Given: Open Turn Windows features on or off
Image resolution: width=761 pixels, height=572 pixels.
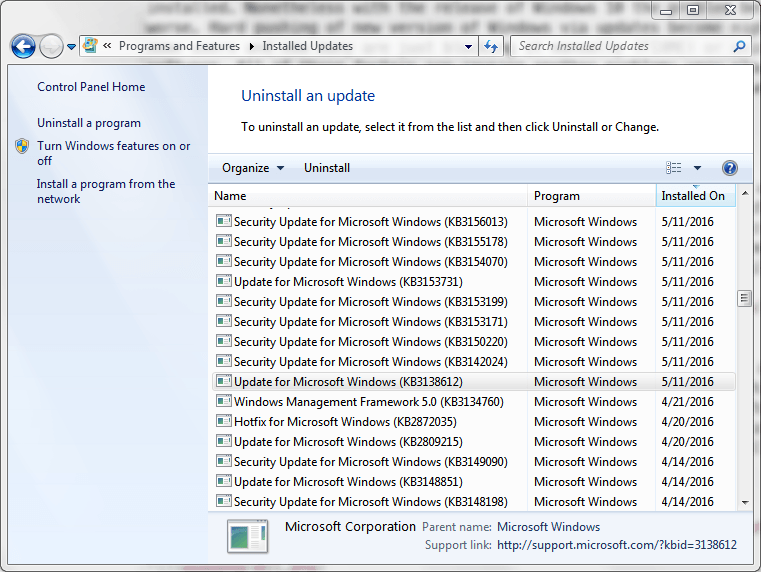Looking at the screenshot, I should point(114,153).
